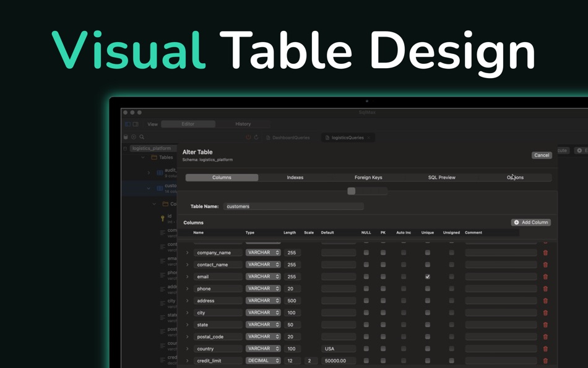Click the Comment field for email row
This screenshot has height=368, width=588.
click(501, 277)
